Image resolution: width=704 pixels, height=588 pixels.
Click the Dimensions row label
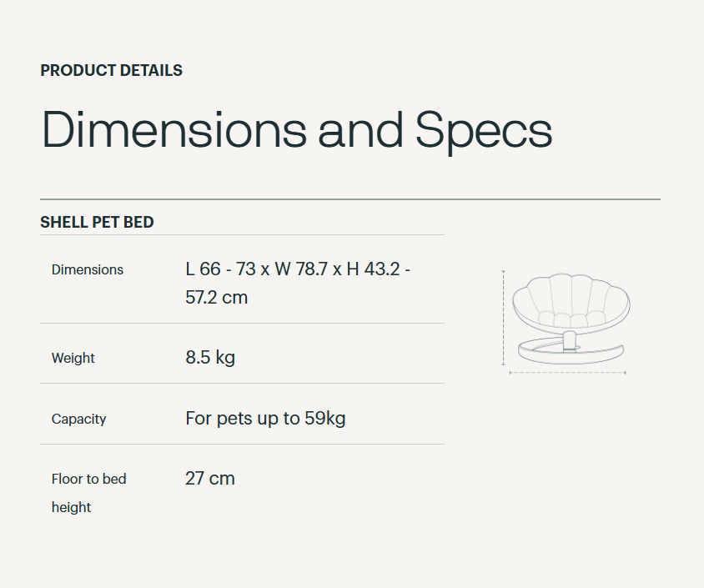pyautogui.click(x=88, y=269)
